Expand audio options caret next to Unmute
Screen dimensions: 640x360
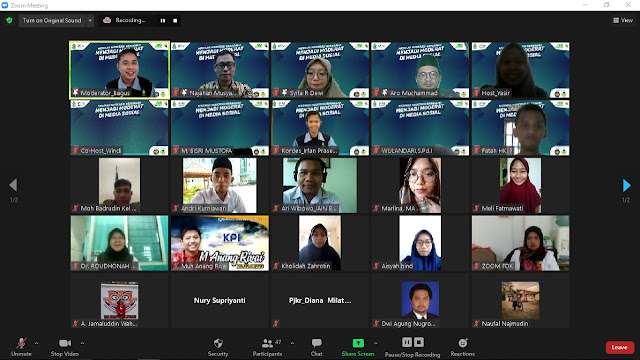(36, 343)
